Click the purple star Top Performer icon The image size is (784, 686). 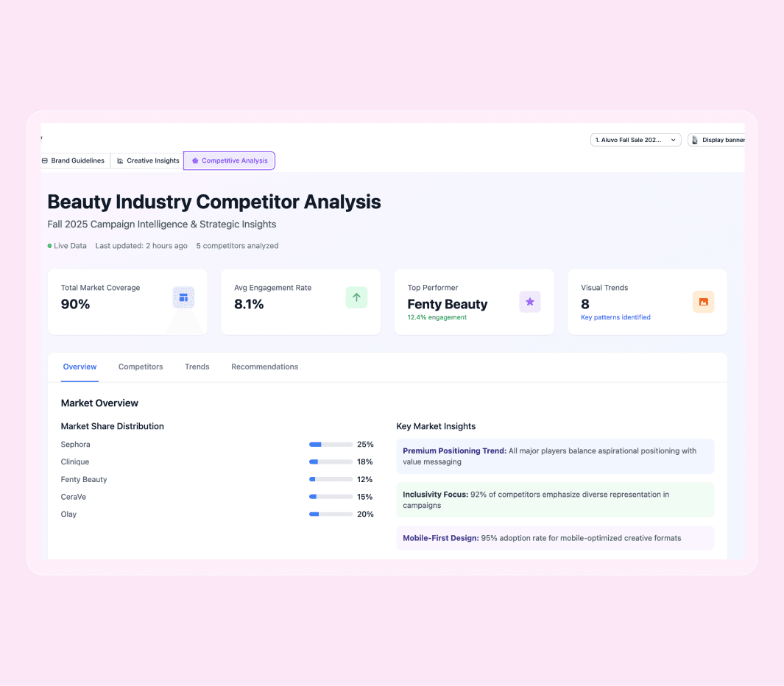tap(530, 302)
